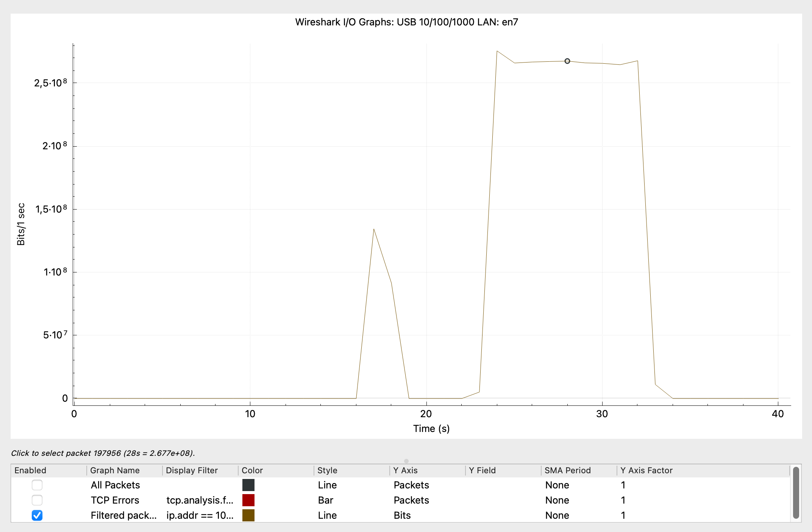Click the red TCP Errors color swatch
This screenshot has height=532, width=812.
pyautogui.click(x=248, y=500)
